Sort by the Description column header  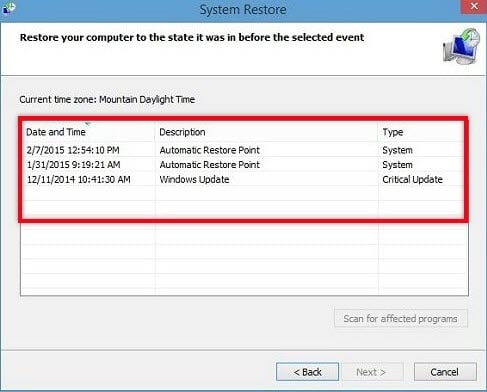[266, 132]
